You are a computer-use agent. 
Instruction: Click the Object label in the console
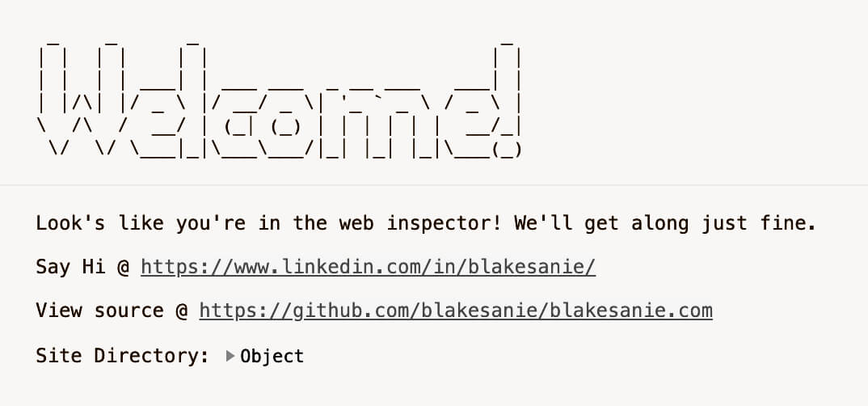272,356
